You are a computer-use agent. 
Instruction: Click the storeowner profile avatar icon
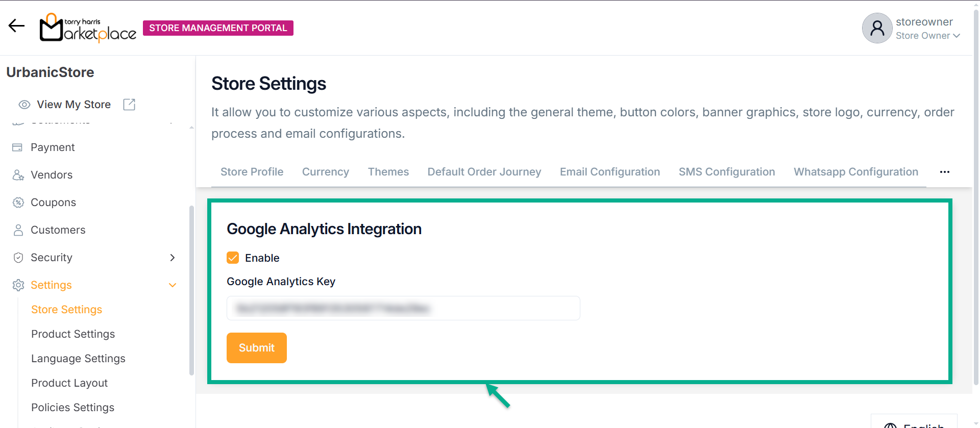877,28
